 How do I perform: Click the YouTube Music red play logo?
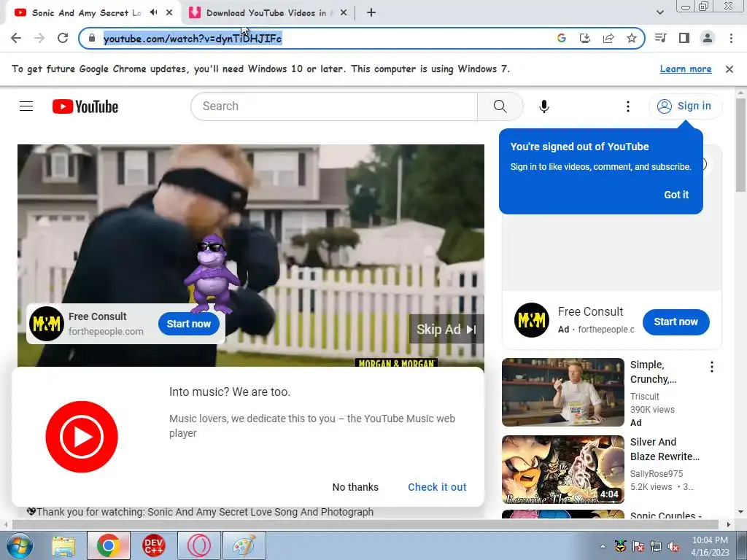point(82,437)
